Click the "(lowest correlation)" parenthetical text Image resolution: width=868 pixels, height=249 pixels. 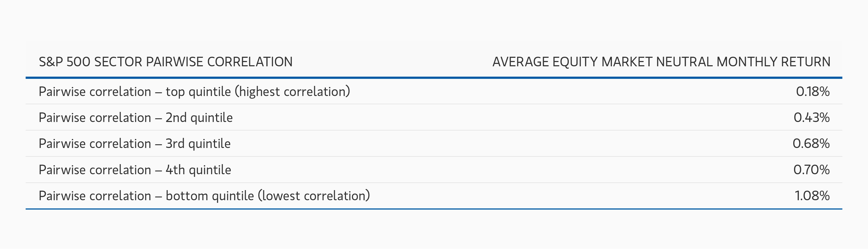click(314, 196)
